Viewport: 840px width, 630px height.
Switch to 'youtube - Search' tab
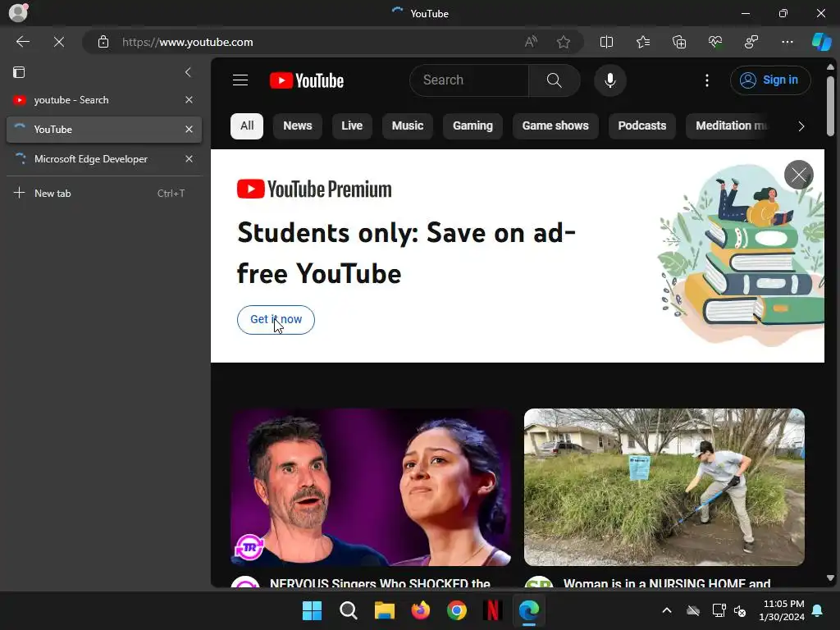click(x=104, y=100)
